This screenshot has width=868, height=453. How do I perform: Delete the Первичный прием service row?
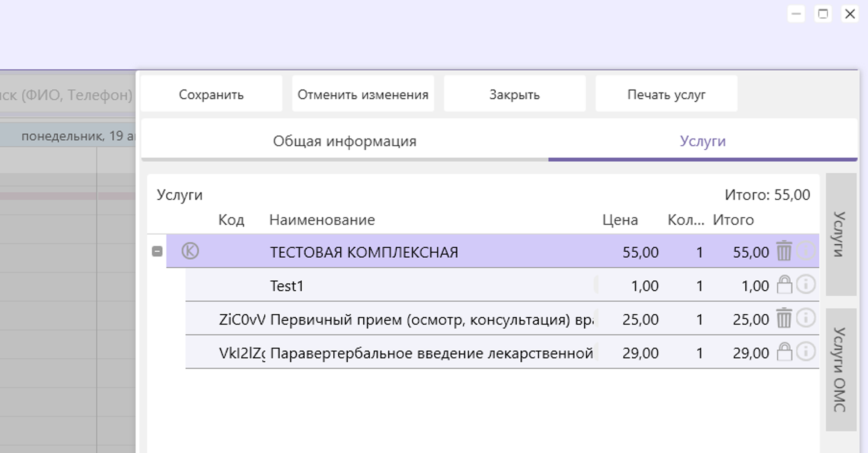point(784,318)
